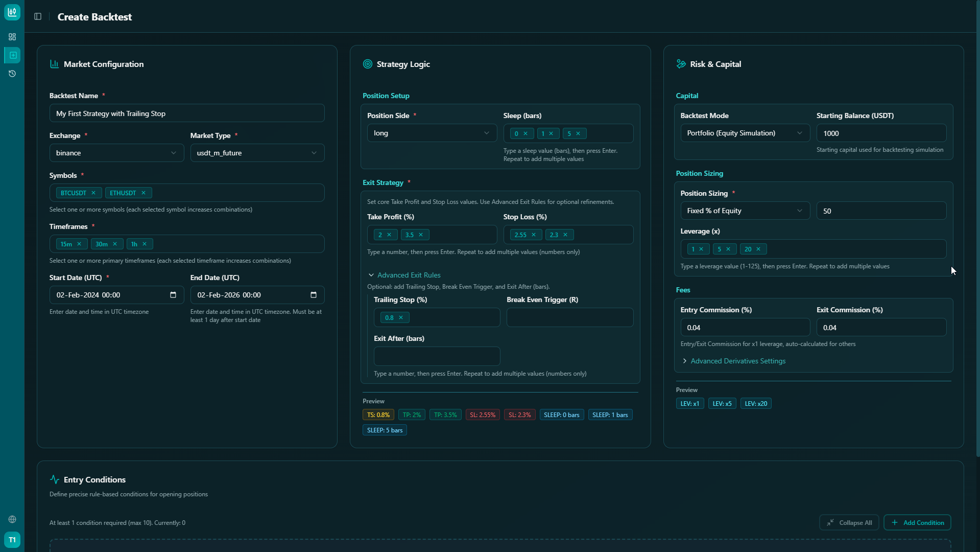Remove leverage 1 tag
The image size is (980, 552).
point(701,249)
